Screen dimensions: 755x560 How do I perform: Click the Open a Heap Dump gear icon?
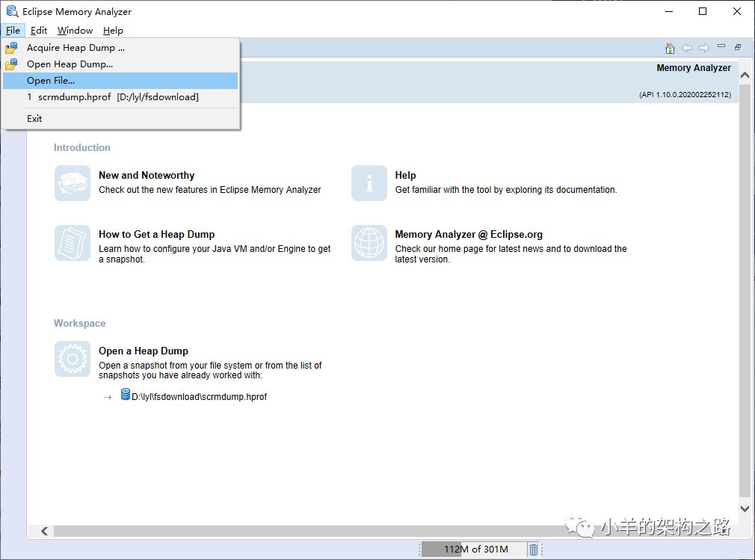pos(73,359)
